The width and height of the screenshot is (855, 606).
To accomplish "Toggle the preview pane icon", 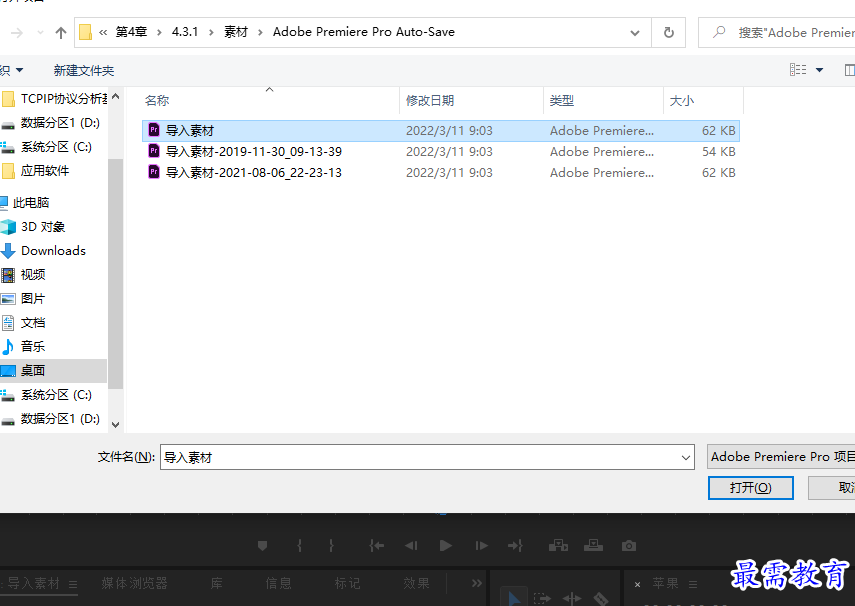I will pos(850,70).
